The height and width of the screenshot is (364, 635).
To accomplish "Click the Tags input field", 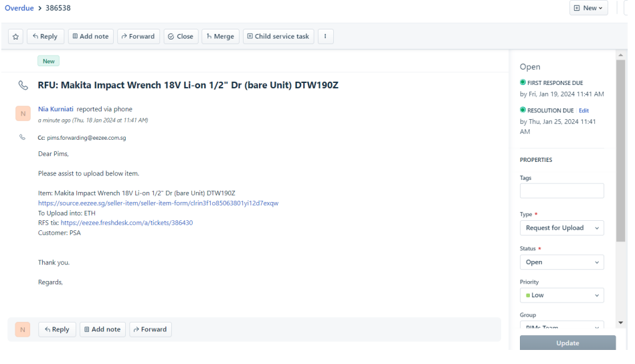I will click(x=561, y=191).
